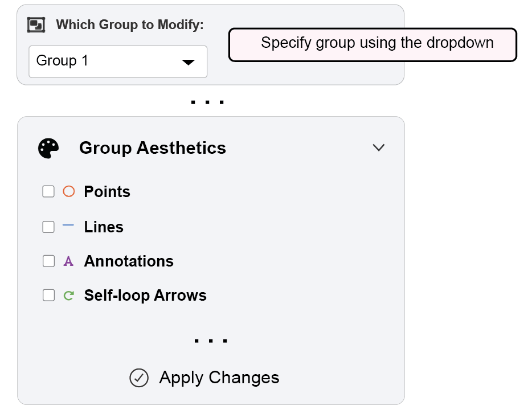
Task: Click the group selection icon beside Which Group
Action: (x=36, y=24)
